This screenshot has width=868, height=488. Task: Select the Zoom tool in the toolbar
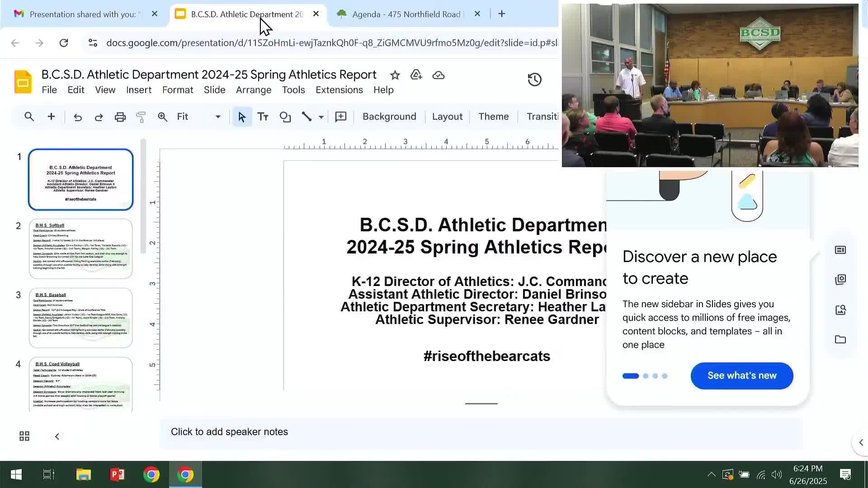(x=162, y=117)
